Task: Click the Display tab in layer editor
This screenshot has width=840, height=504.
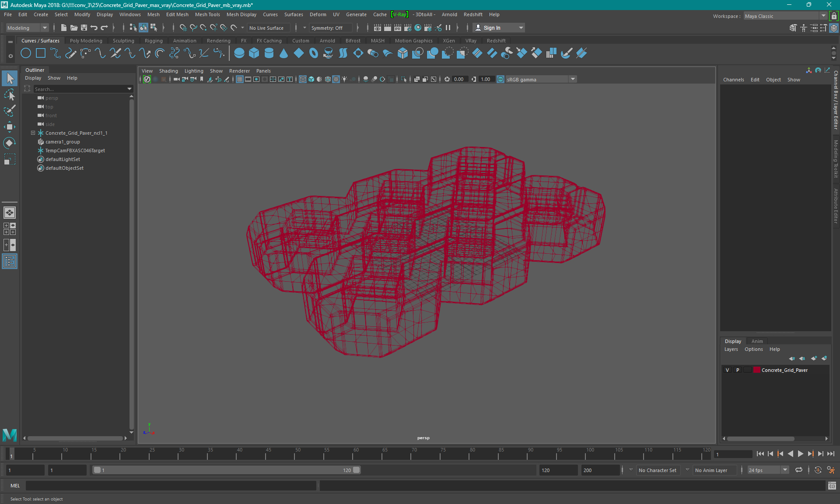Action: pyautogui.click(x=733, y=340)
